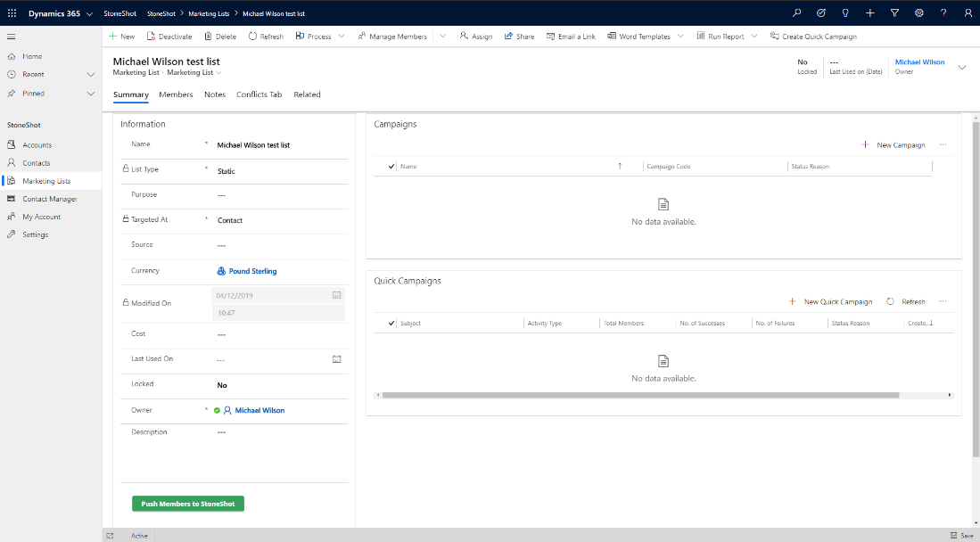
Task: Switch to the Conflicts Tab
Action: 259,94
